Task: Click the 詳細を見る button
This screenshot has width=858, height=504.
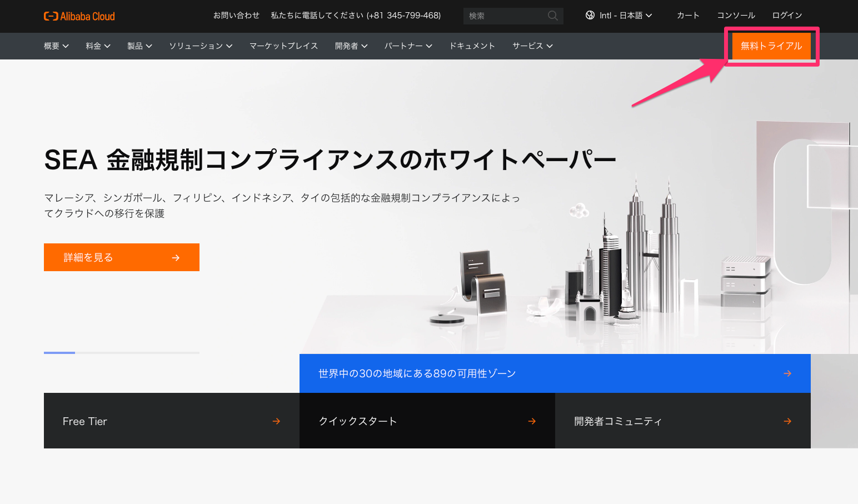Action: click(x=122, y=257)
